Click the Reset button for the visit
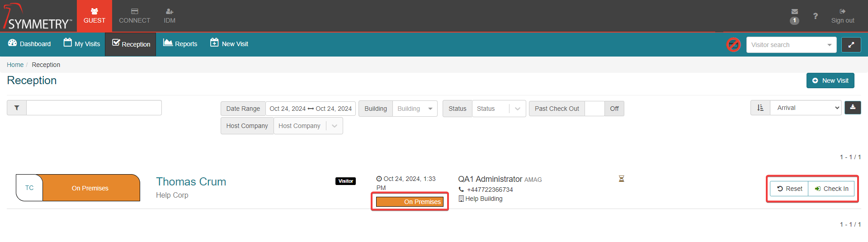 (x=789, y=189)
